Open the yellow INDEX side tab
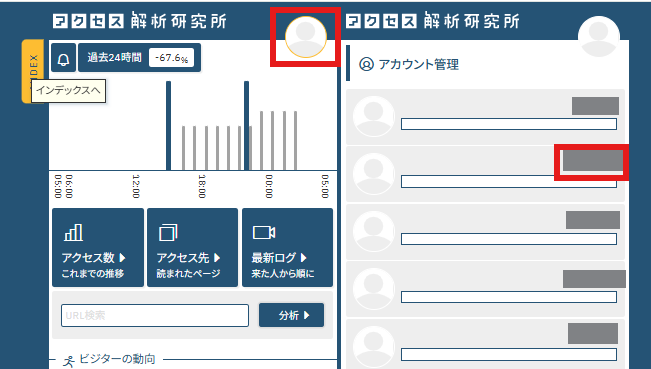This screenshot has width=651, height=369. pos(33,71)
